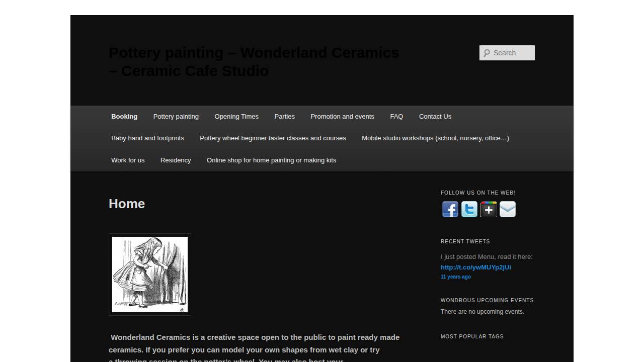Open the Booking menu item
644x362 pixels.
(124, 117)
